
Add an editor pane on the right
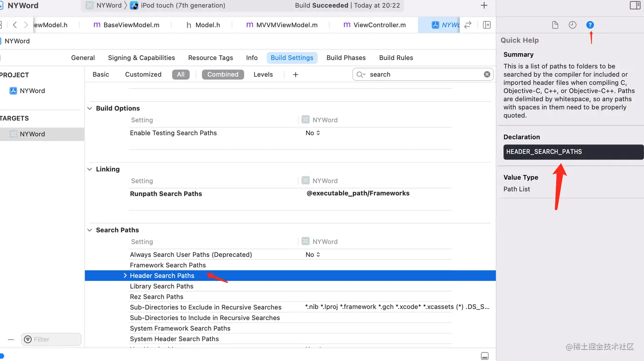tap(487, 25)
